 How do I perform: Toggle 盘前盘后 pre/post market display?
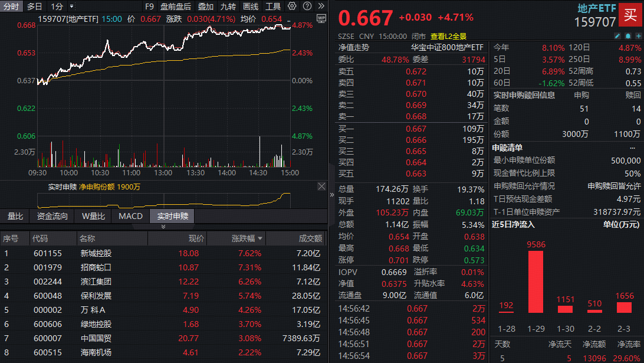click(x=176, y=6)
